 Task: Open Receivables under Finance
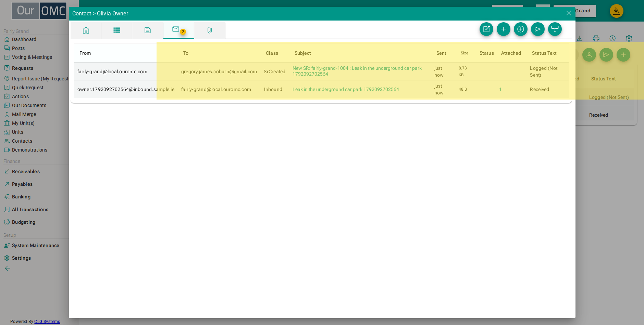pyautogui.click(x=26, y=171)
